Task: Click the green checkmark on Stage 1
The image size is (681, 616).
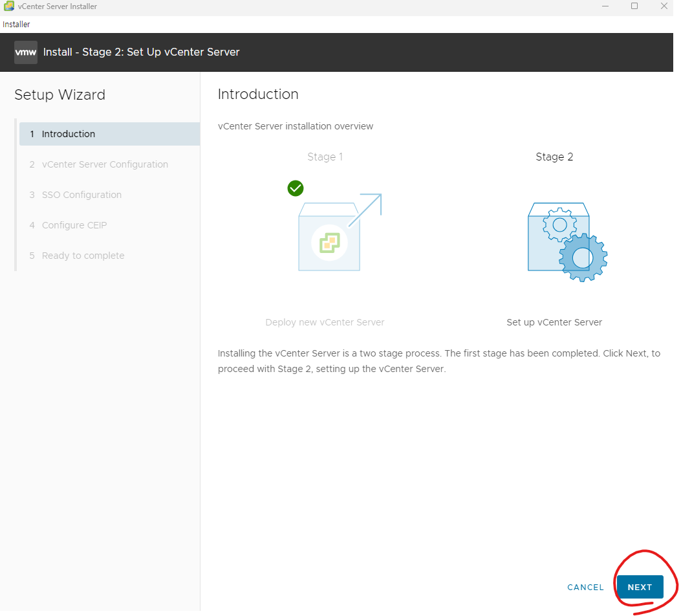Action: click(296, 188)
